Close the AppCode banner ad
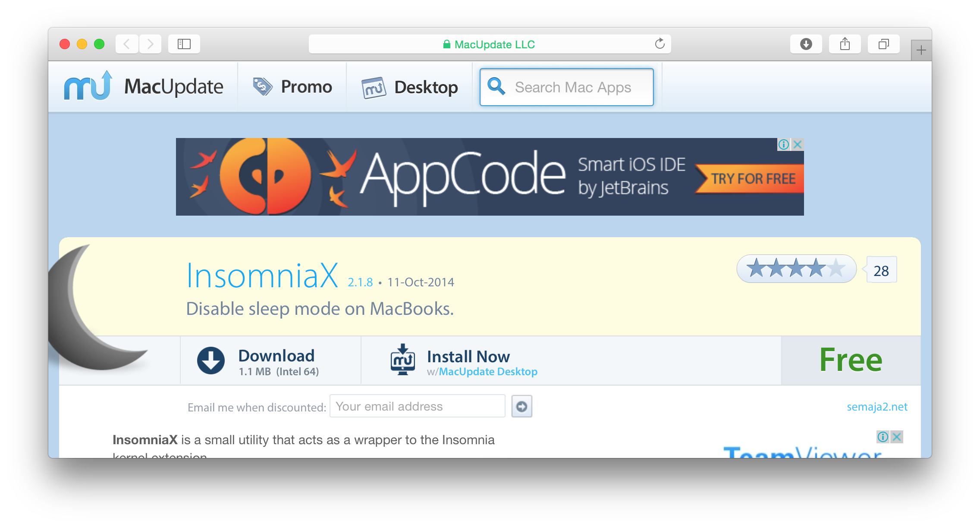This screenshot has width=980, height=527. point(798,144)
